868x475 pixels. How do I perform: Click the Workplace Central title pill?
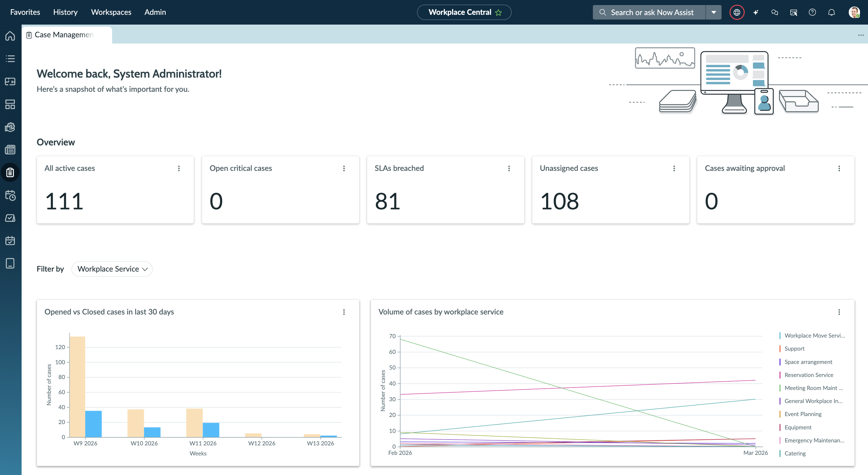(x=464, y=12)
